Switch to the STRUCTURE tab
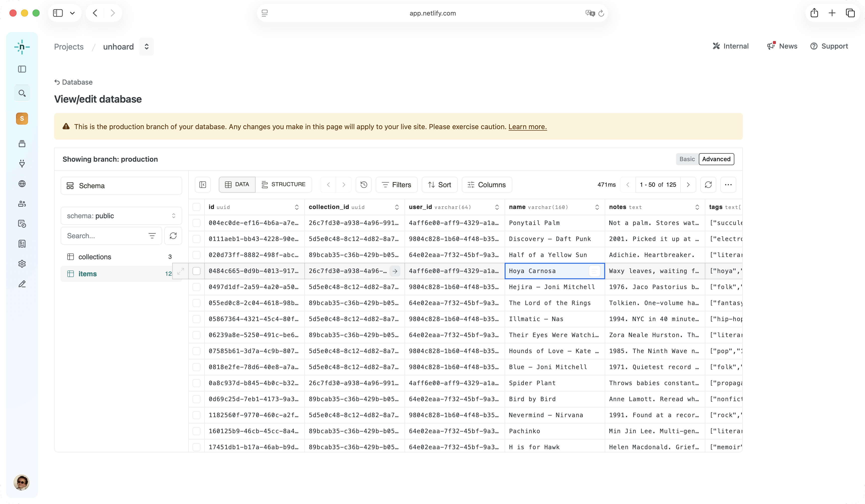This screenshot has width=865, height=504. tap(284, 185)
